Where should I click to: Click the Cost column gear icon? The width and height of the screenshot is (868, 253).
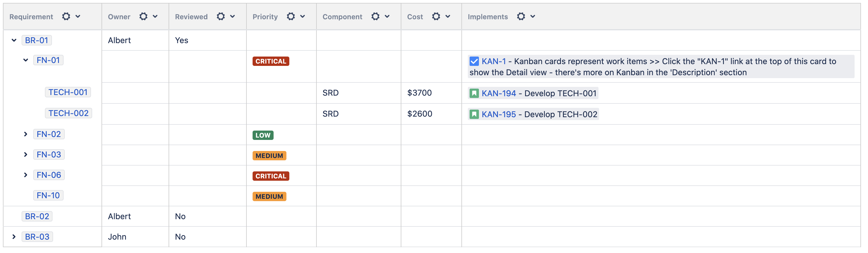click(x=436, y=17)
